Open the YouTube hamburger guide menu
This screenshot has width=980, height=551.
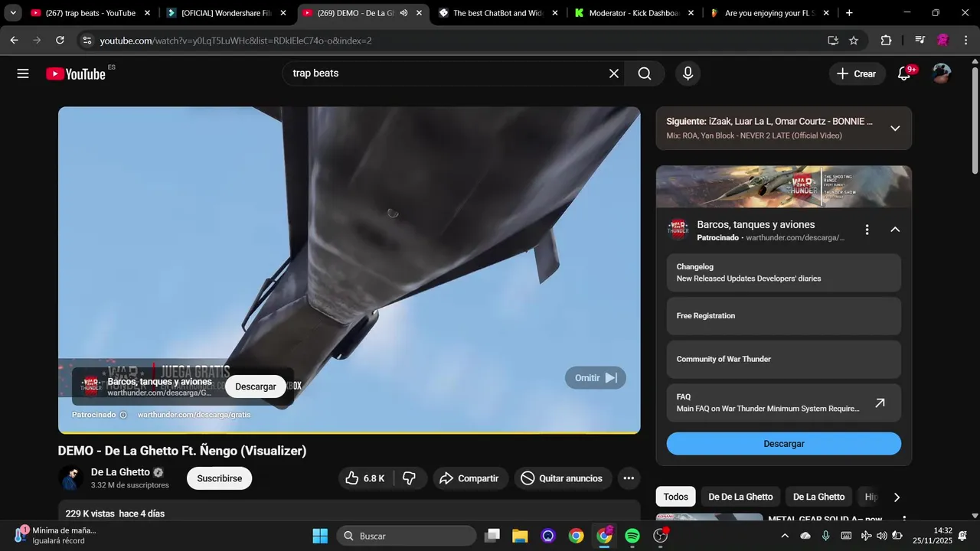[23, 73]
